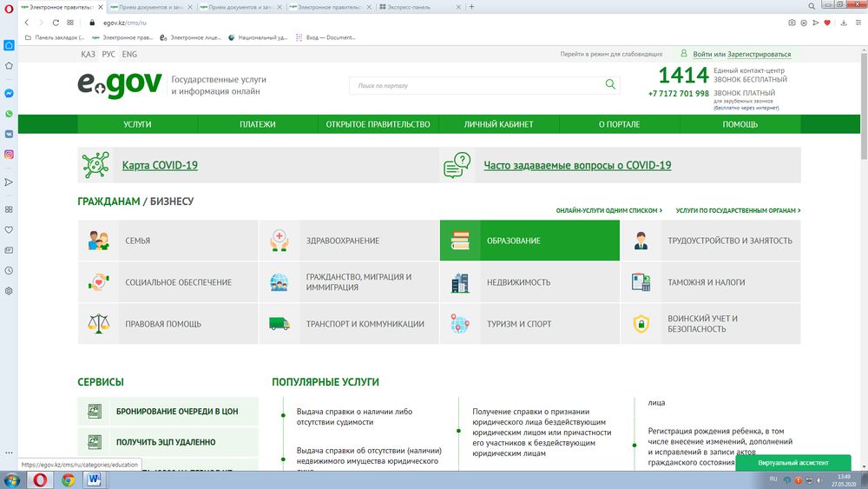The width and height of the screenshot is (868, 489).
Task: Open the Личный кабинет menu item
Action: [x=498, y=124]
